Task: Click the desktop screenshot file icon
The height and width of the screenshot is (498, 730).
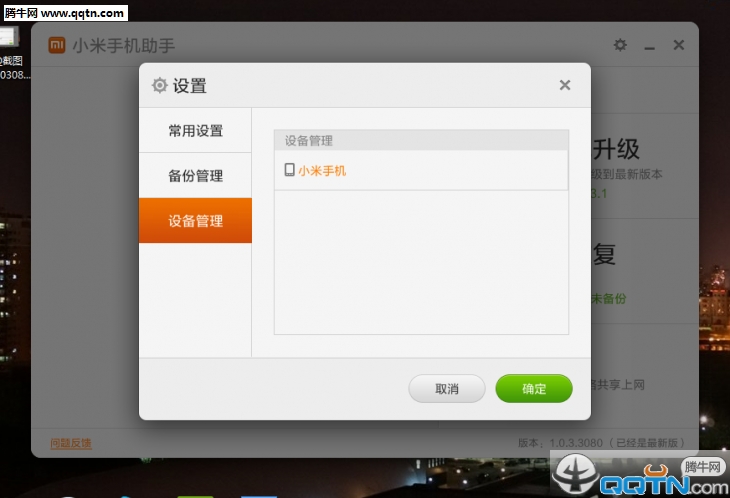Action: tap(9, 37)
